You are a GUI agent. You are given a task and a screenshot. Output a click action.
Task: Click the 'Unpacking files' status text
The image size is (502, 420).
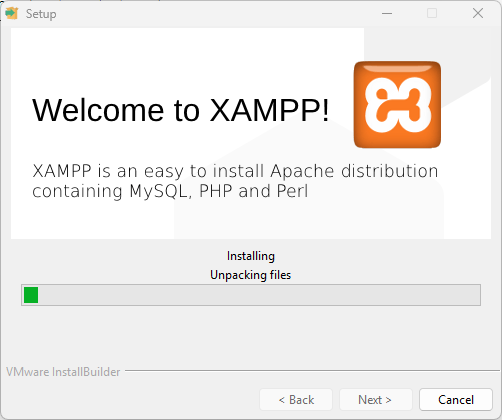[251, 275]
